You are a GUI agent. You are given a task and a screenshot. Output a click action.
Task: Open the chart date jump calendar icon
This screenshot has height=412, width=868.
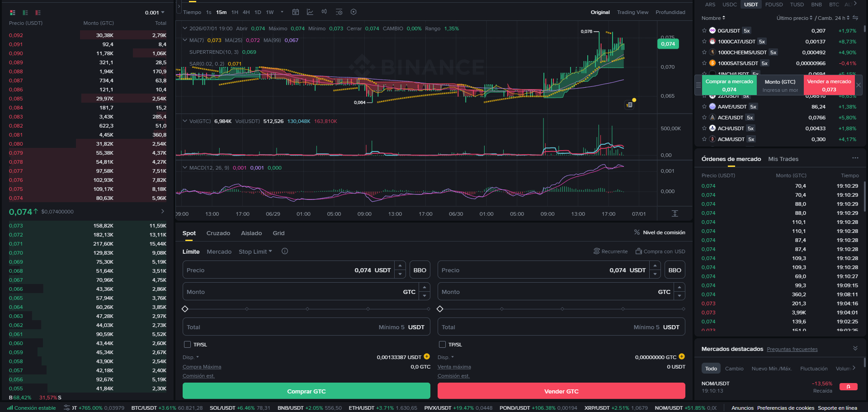tap(296, 12)
